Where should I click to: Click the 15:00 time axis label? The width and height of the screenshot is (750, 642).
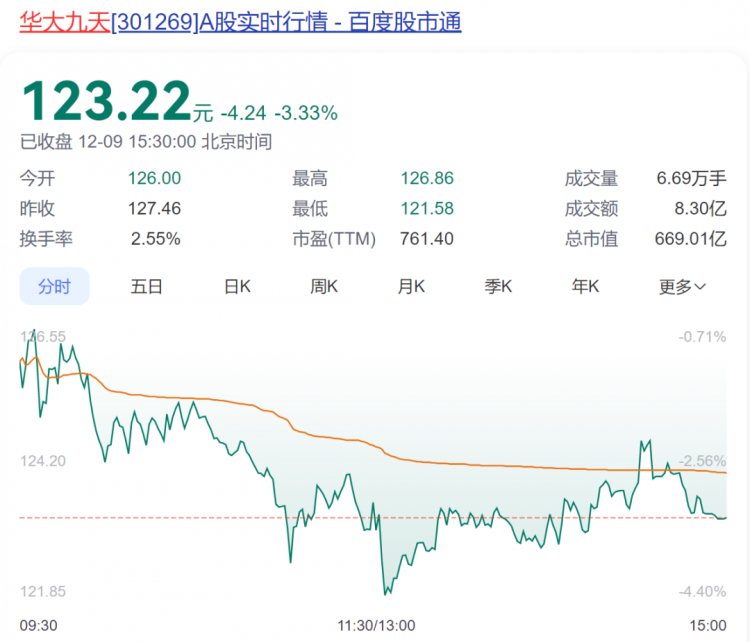coord(708,625)
